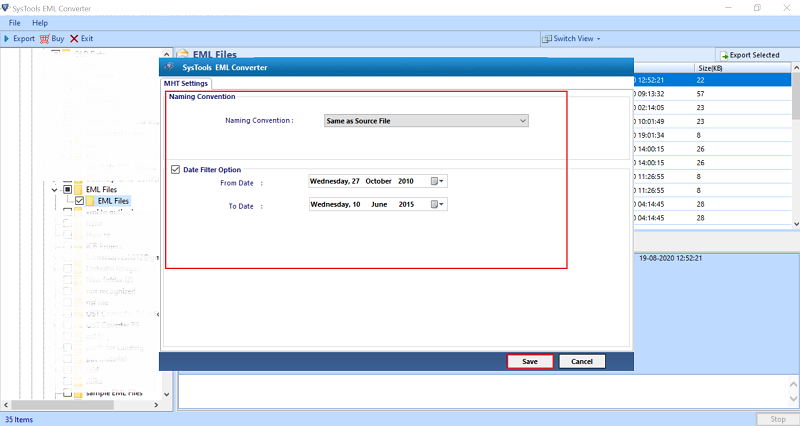Click the EML Files panel header
This screenshot has height=426, width=800.
coord(215,54)
